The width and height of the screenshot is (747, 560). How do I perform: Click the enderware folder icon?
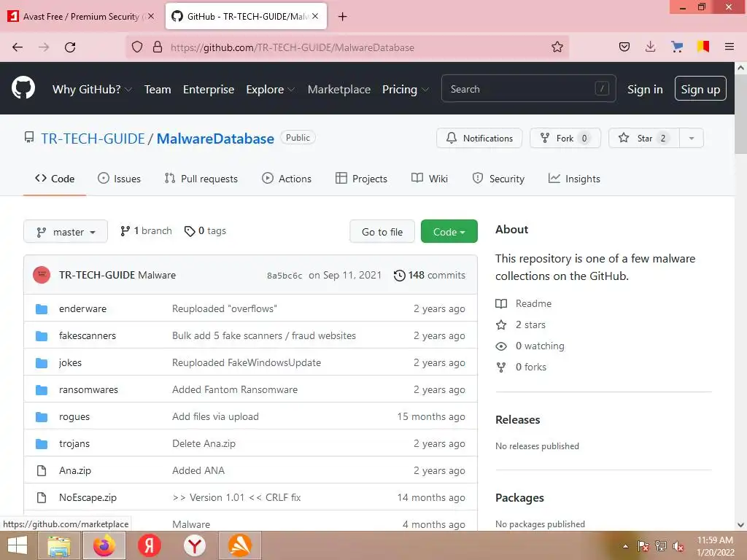coord(42,309)
